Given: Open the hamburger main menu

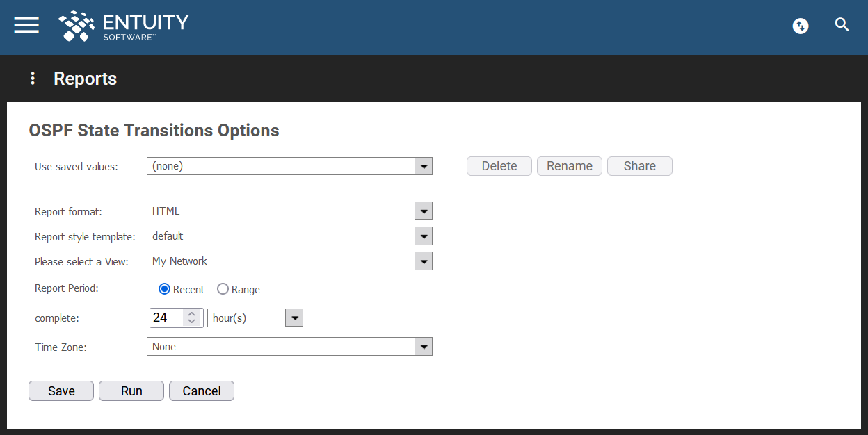Looking at the screenshot, I should point(26,25).
